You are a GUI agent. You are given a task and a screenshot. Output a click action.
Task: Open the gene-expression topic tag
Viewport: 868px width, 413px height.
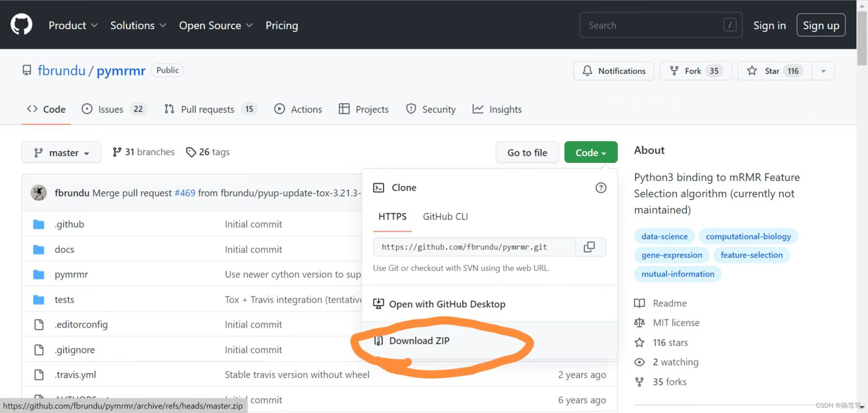coord(672,255)
